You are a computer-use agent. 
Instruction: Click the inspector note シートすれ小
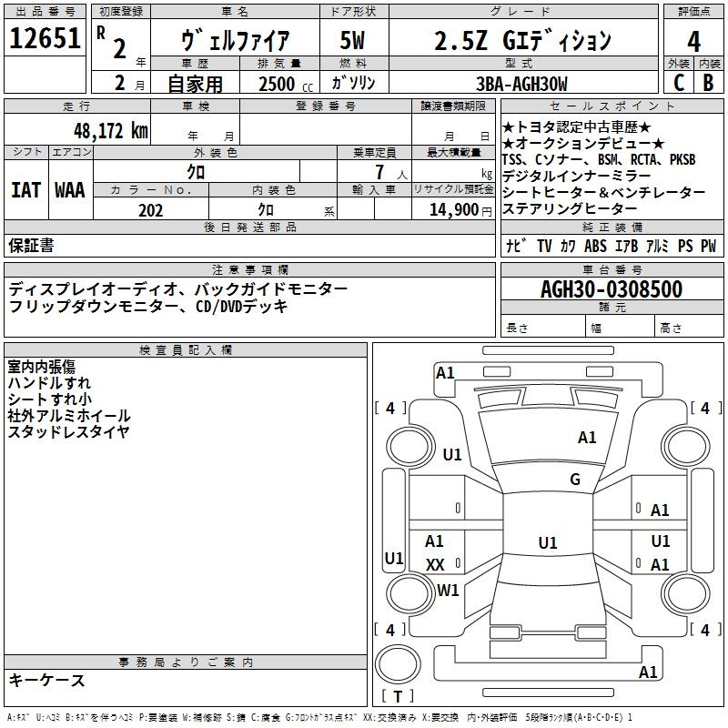[x=49, y=399]
